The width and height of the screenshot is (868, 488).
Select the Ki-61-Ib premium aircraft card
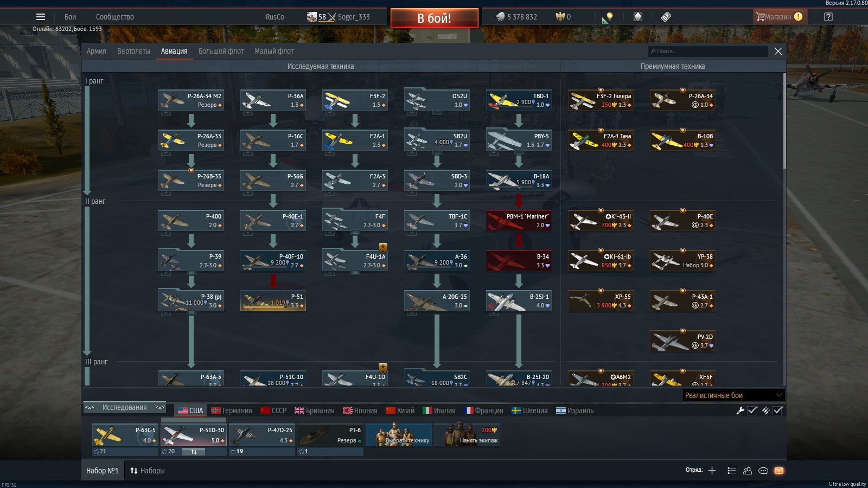pyautogui.click(x=601, y=261)
